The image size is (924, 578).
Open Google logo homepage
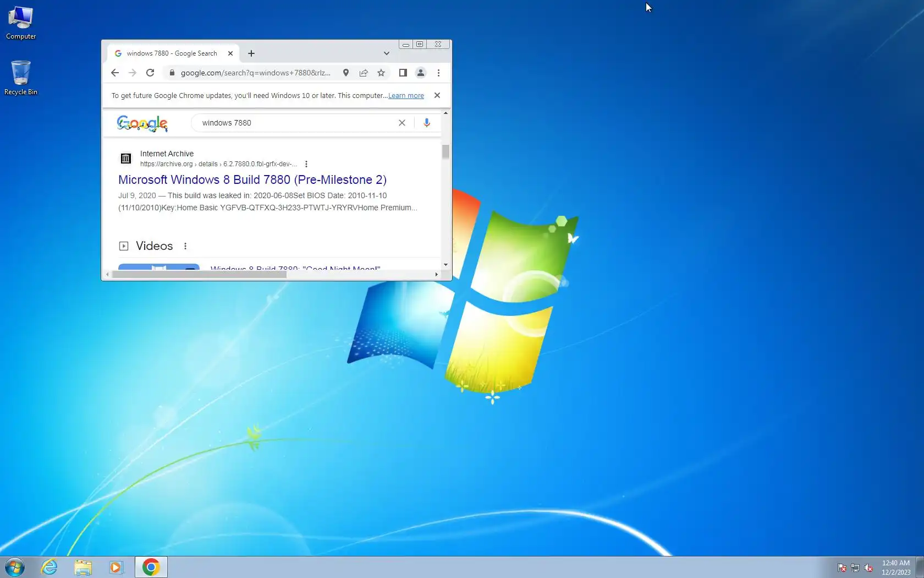click(x=142, y=123)
